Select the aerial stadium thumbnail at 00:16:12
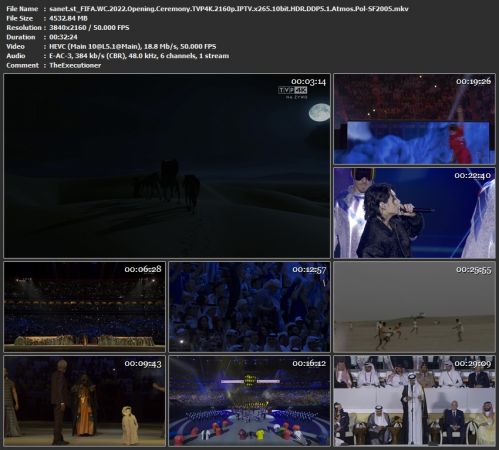This screenshot has width=499, height=450. (x=249, y=401)
